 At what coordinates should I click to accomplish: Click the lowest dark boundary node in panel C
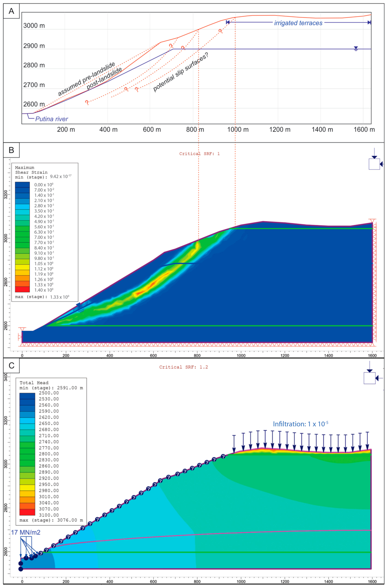[21, 569]
